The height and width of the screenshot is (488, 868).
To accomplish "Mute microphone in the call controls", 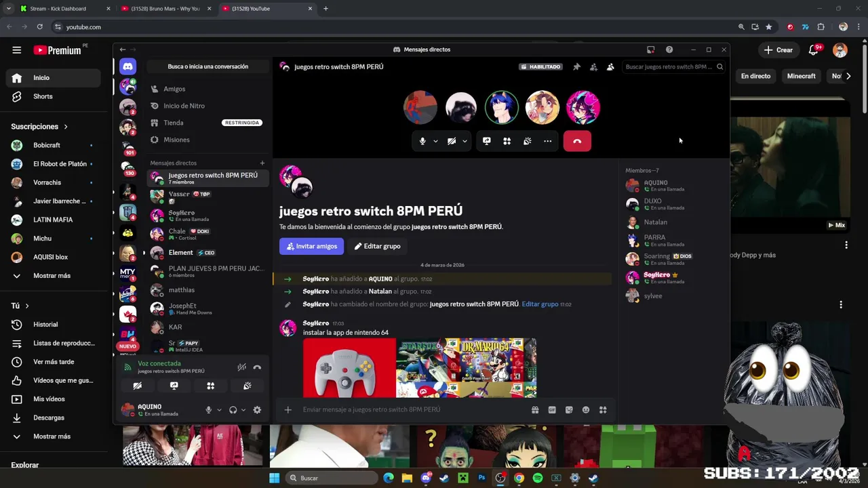I will click(422, 141).
